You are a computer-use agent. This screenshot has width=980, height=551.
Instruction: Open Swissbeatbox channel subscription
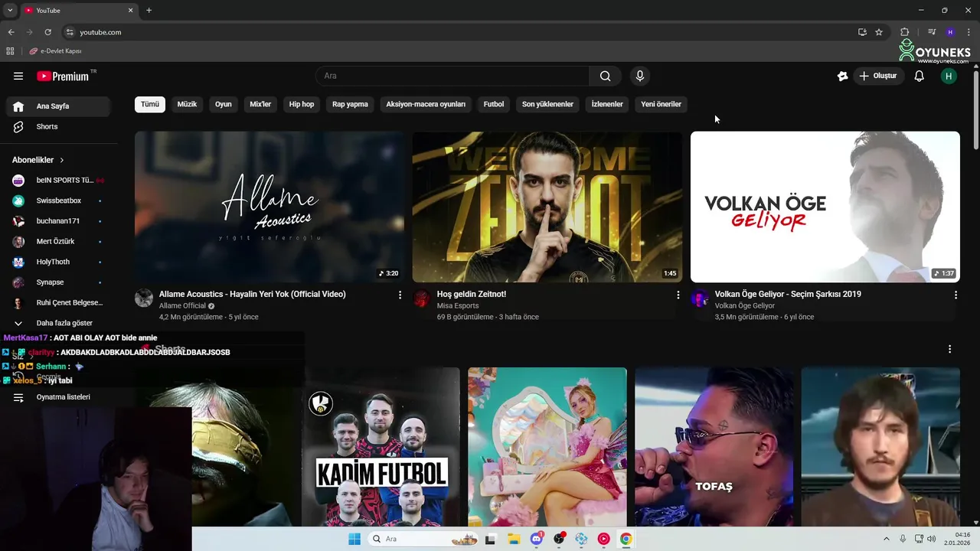click(58, 201)
